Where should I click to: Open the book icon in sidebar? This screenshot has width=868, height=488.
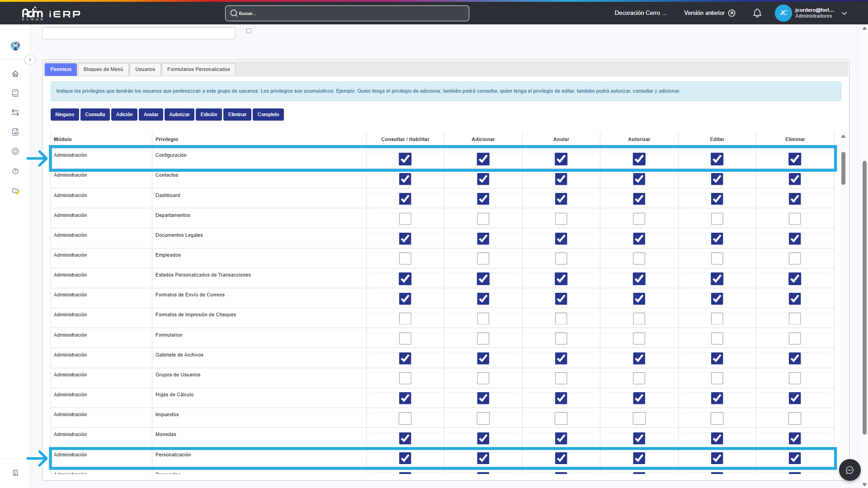[x=15, y=93]
